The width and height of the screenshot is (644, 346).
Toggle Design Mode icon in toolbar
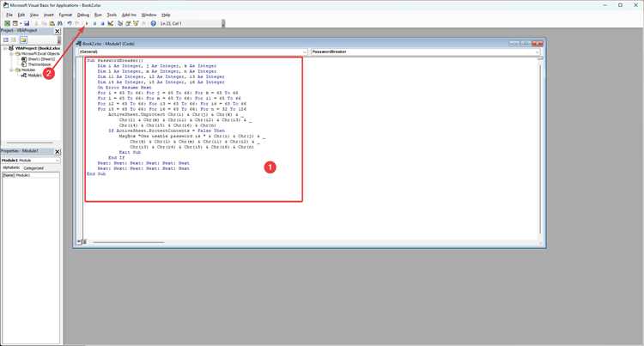point(111,23)
